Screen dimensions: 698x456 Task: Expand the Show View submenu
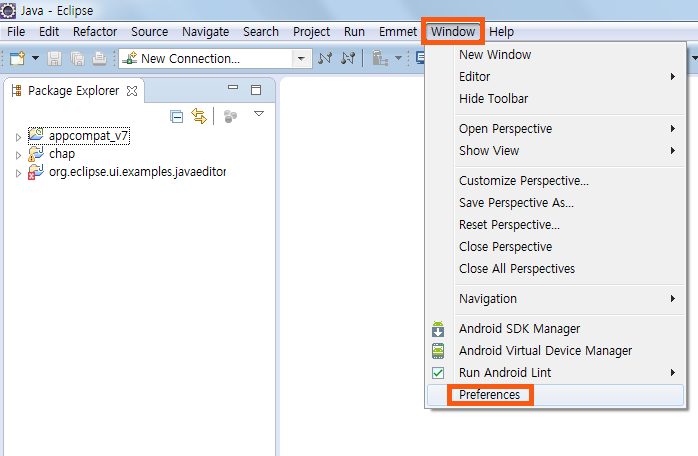coord(556,151)
